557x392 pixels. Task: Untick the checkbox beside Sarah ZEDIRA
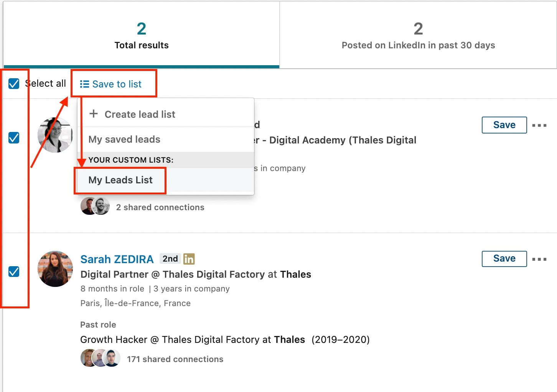pos(14,272)
